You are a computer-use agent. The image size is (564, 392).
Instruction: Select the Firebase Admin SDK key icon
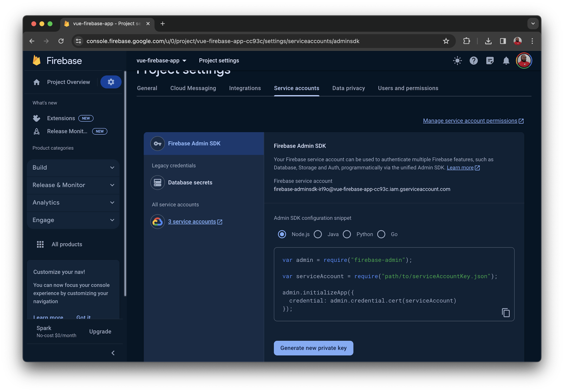click(x=158, y=143)
